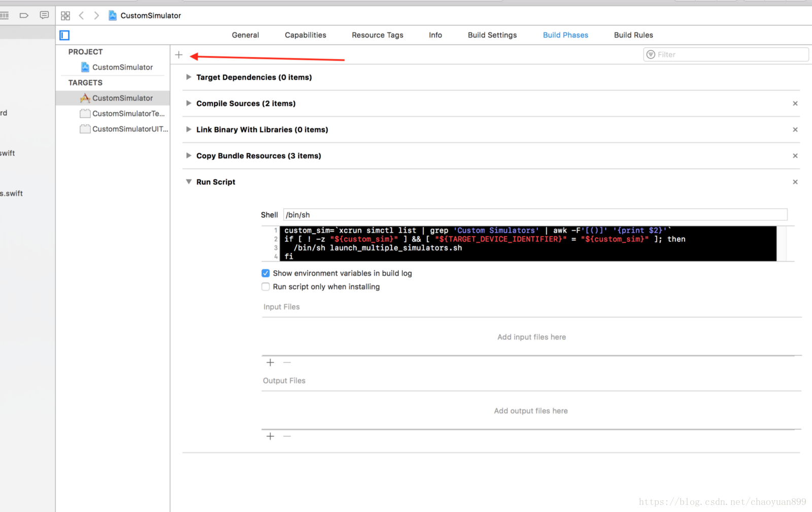The width and height of the screenshot is (812, 512).
Task: Expand Target Dependencies section
Action: click(189, 77)
